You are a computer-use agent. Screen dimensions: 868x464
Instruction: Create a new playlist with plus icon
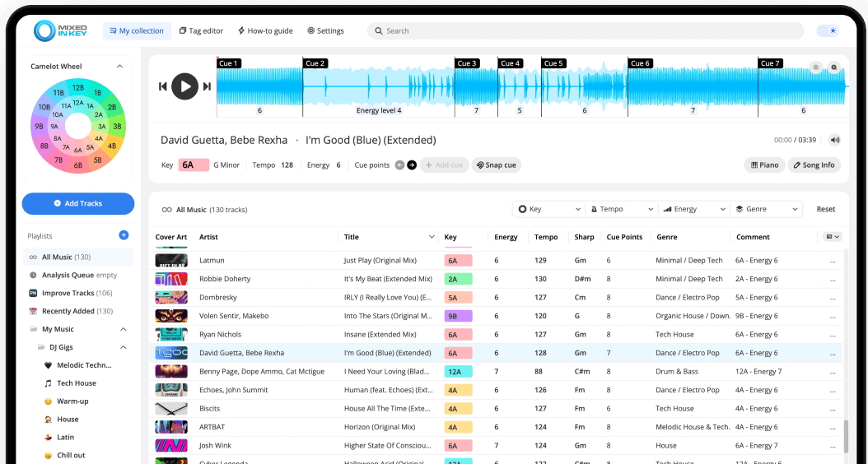[124, 235]
